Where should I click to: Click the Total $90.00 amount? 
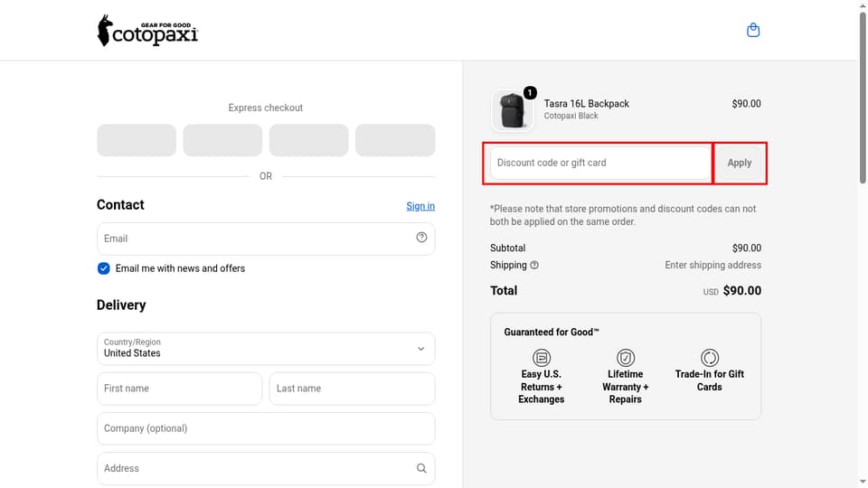pos(741,290)
